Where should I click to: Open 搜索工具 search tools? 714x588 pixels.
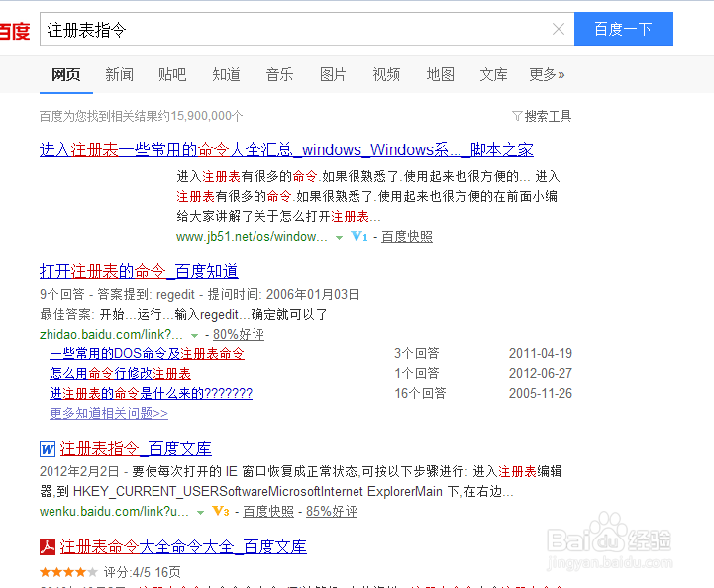[548, 116]
